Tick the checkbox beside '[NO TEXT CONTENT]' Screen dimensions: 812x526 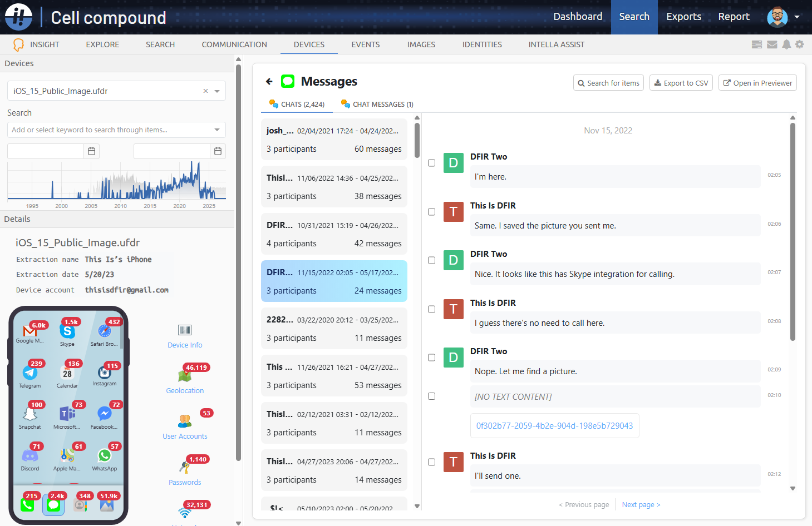point(431,396)
